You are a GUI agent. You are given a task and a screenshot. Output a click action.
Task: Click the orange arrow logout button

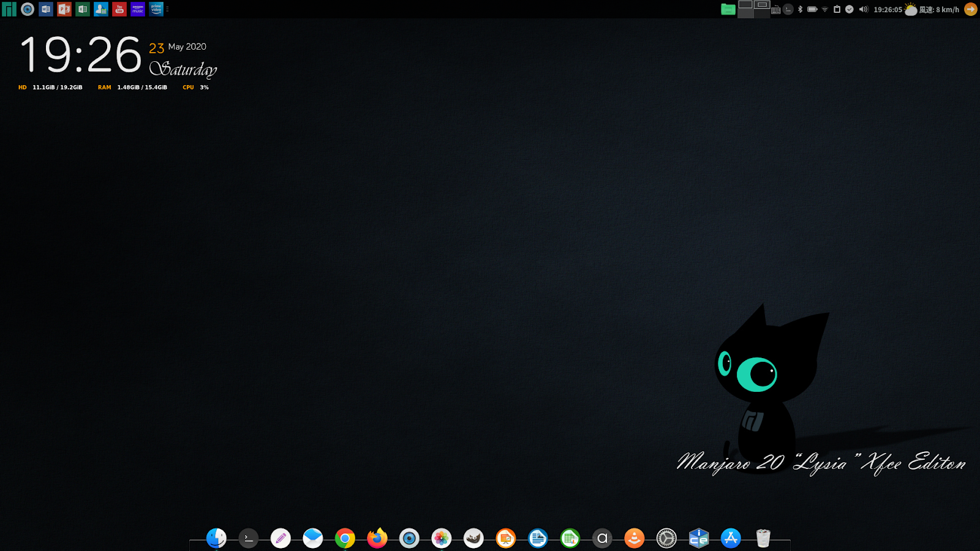point(971,9)
